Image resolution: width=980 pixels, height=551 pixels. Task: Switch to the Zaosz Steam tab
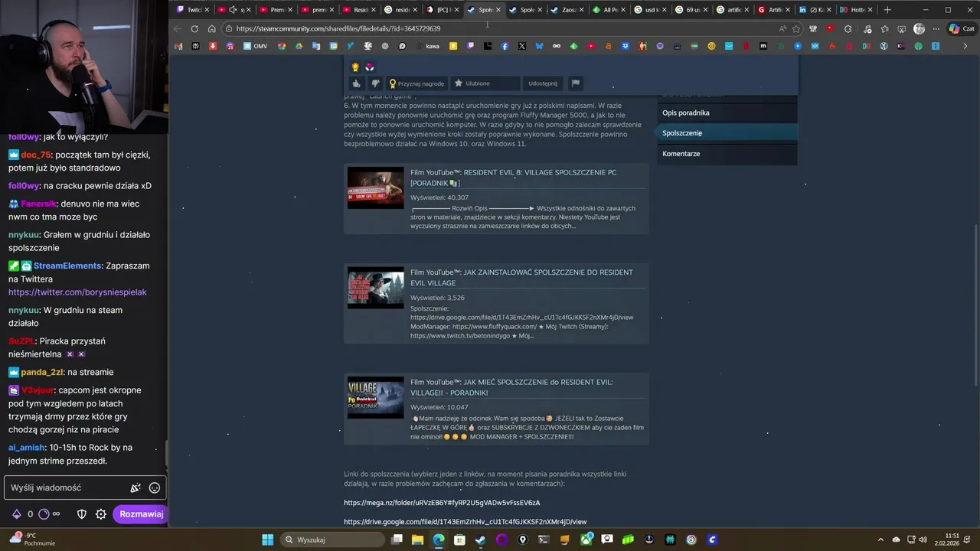[567, 9]
